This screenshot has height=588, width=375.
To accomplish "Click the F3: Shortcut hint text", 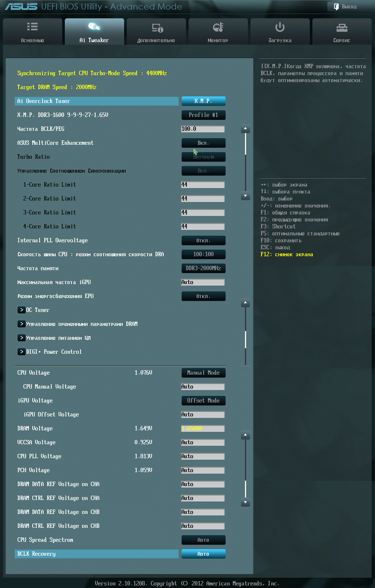I will point(278,227).
